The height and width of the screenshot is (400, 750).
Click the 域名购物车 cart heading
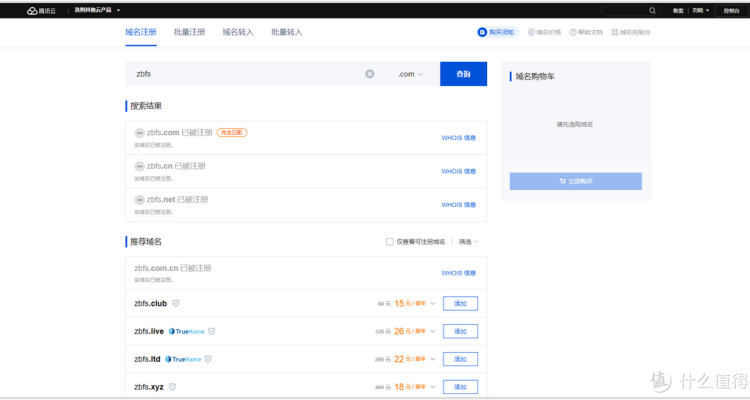coord(535,77)
